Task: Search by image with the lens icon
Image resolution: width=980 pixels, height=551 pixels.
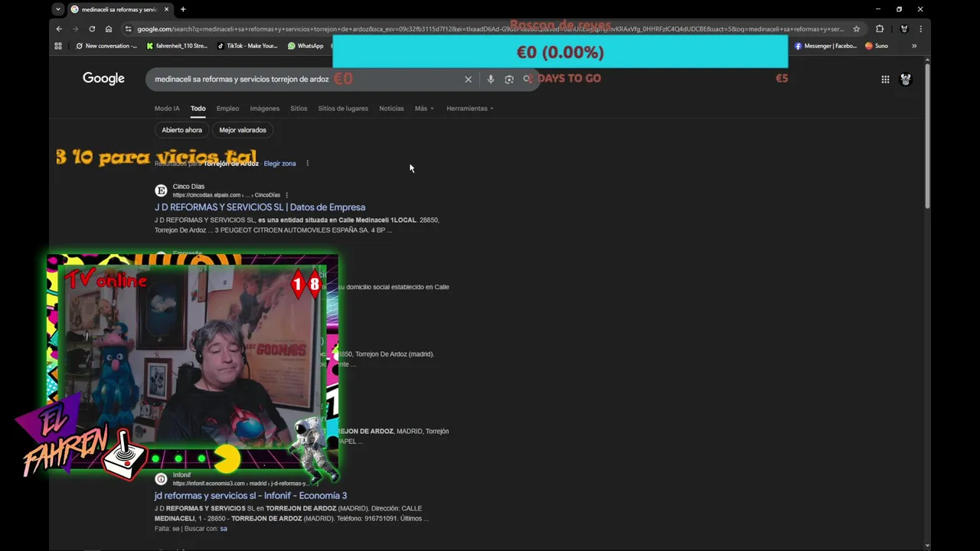Action: click(x=509, y=79)
